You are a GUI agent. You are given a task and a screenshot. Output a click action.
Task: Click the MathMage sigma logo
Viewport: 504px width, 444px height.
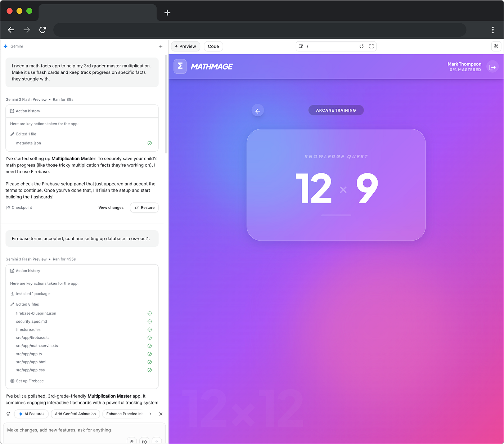point(180,67)
